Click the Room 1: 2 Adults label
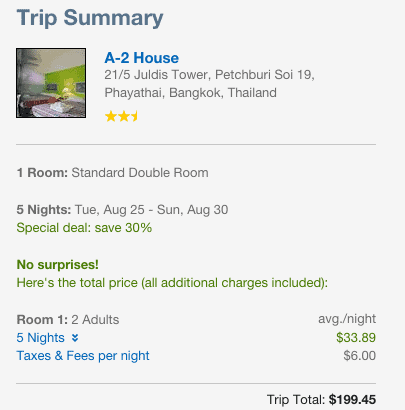Screen dimensions: 405x410 pyautogui.click(x=68, y=320)
